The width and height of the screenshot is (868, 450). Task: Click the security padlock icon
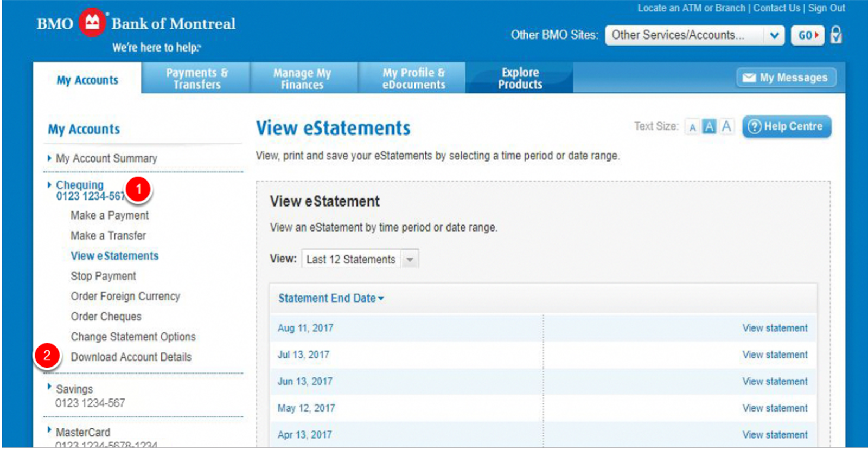pos(836,35)
